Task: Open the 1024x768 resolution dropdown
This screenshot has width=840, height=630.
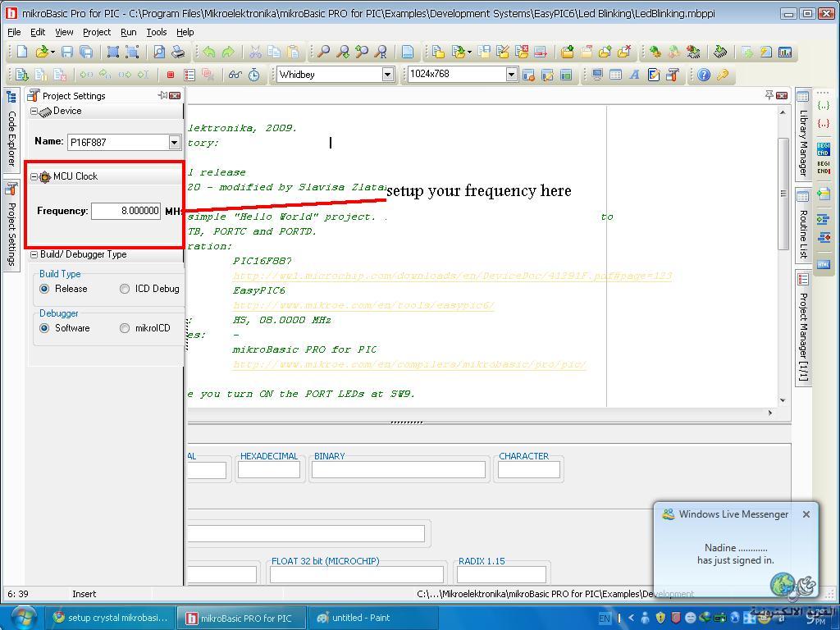Action: pos(512,75)
